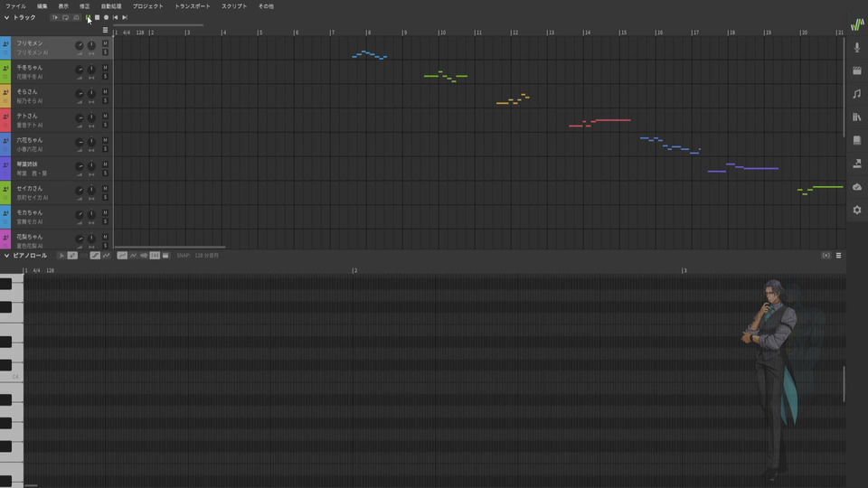Change the SNAP 128 quantize setting
The height and width of the screenshot is (488, 868).
198,256
